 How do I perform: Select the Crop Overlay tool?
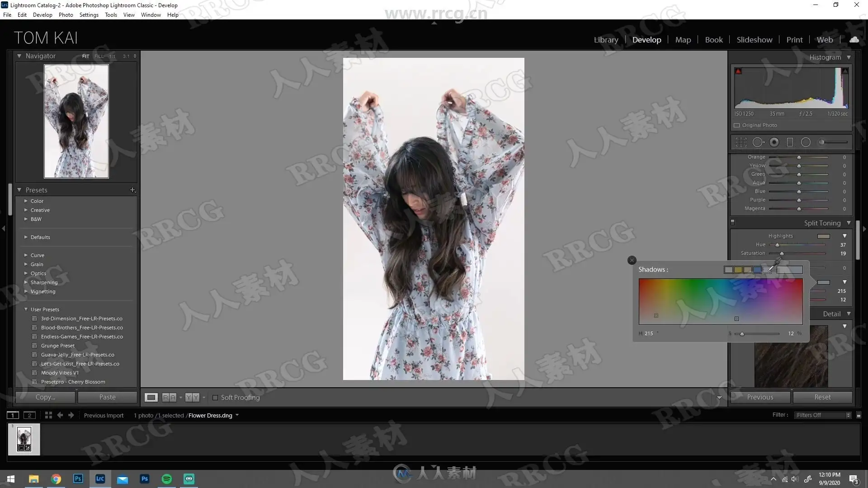tap(741, 142)
